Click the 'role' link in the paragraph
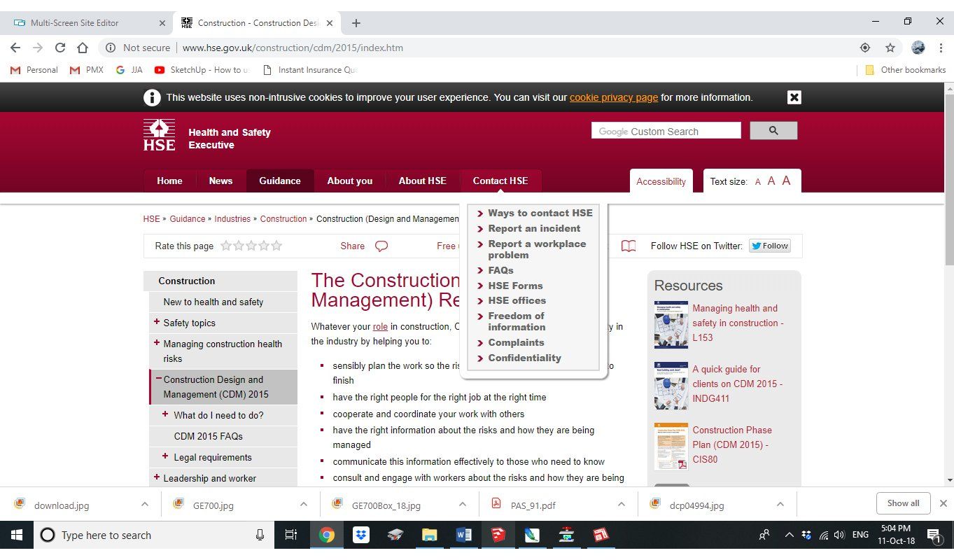The image size is (954, 560). point(380,326)
